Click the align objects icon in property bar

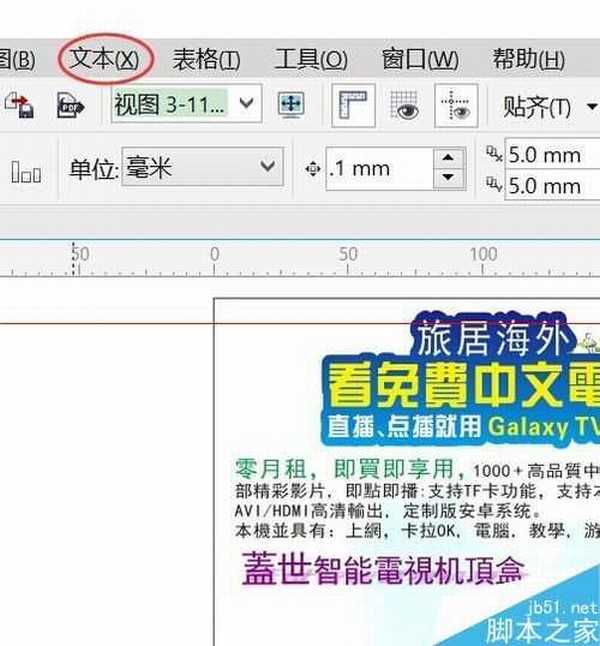26,171
